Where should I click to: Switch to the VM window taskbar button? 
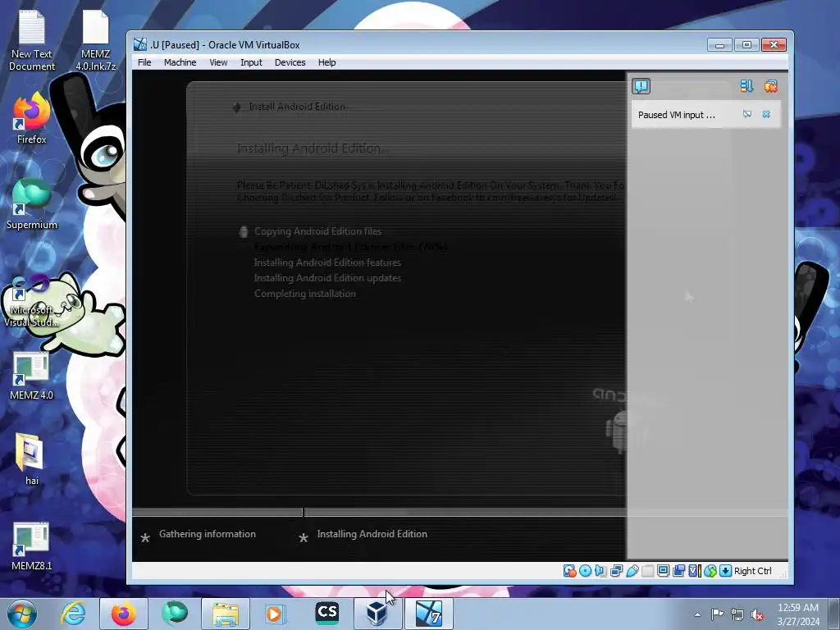[x=428, y=614]
